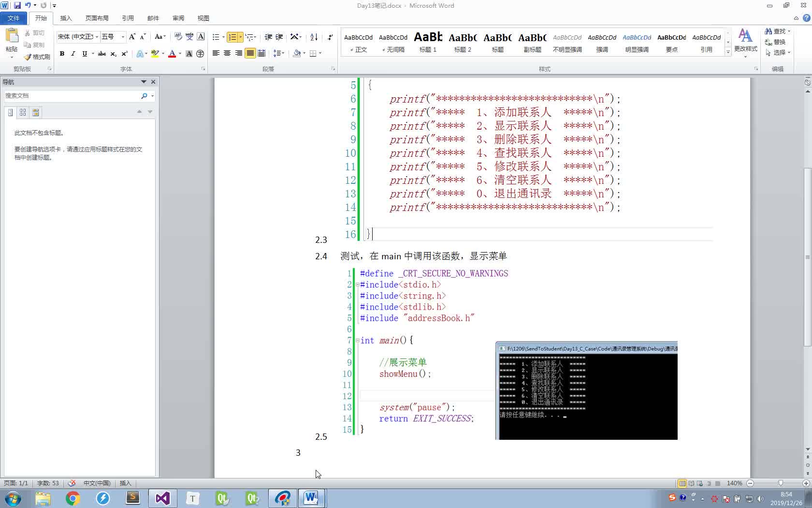Switch to the 插入 Insert tab
Screen dimensions: 812x508
point(66,18)
